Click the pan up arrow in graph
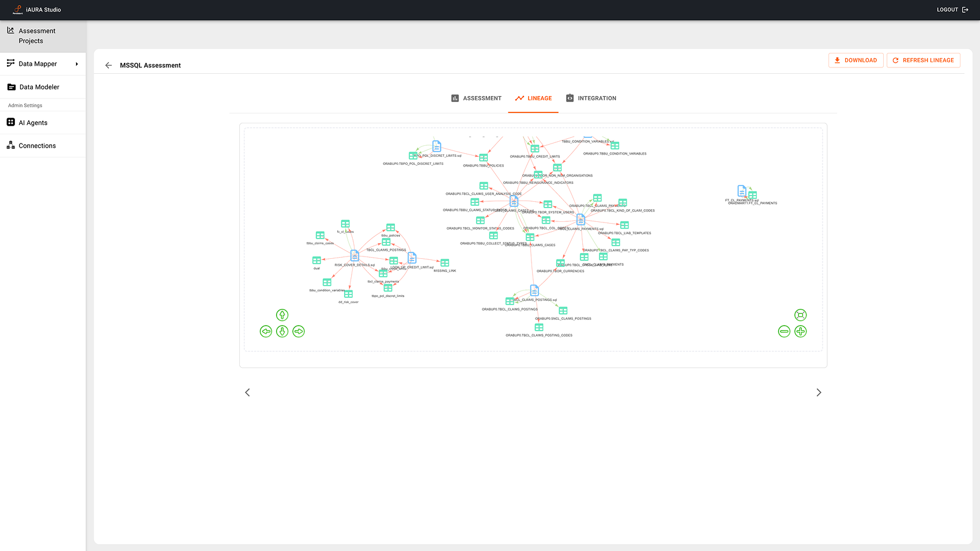980x551 pixels. coord(282,315)
